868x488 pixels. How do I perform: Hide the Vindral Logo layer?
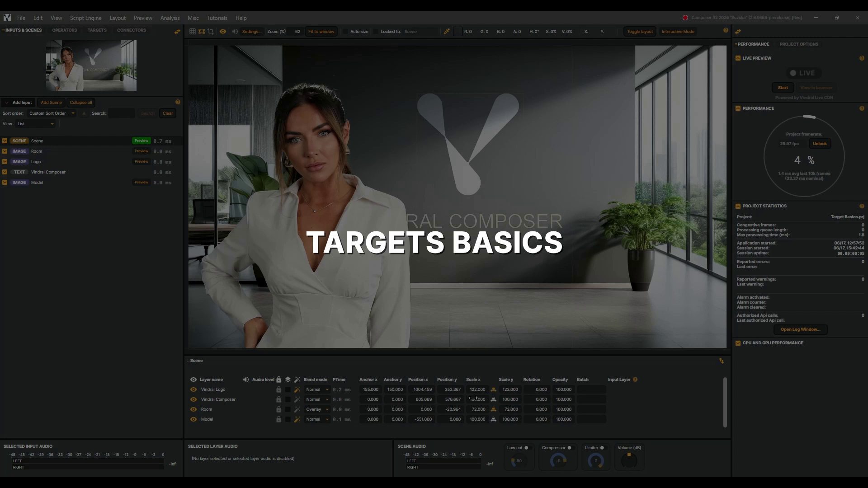point(193,389)
